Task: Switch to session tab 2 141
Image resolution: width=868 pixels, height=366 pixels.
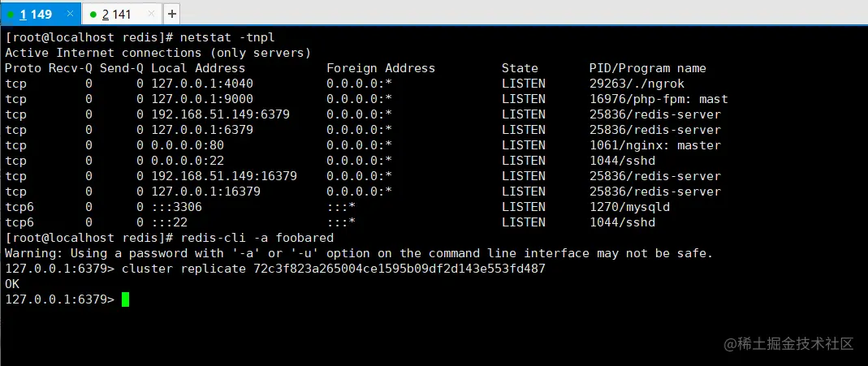Action: [x=122, y=14]
